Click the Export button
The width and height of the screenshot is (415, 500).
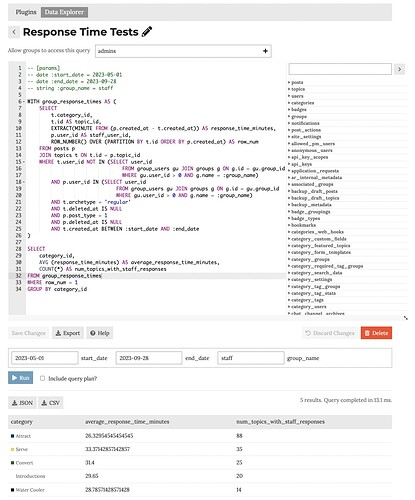click(x=68, y=333)
